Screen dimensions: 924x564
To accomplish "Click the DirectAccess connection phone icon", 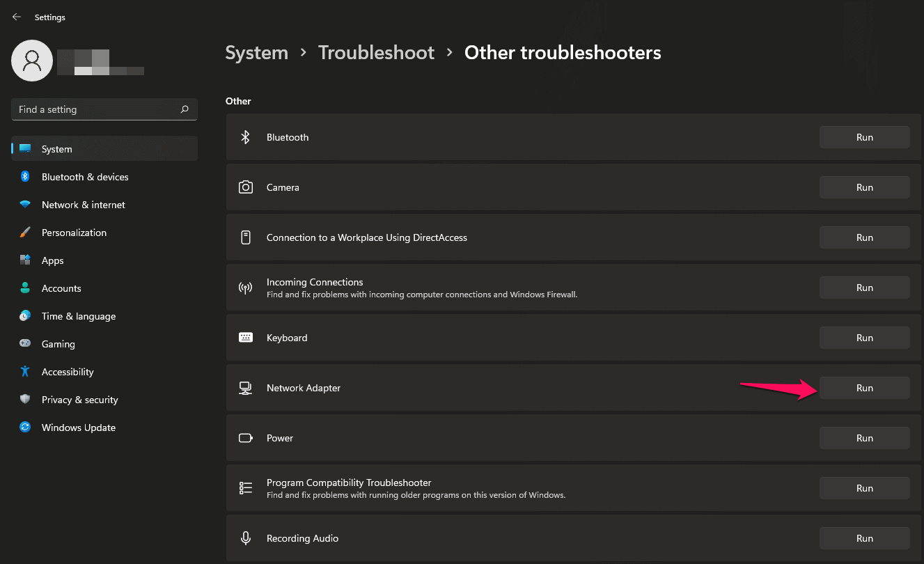I will (x=246, y=237).
